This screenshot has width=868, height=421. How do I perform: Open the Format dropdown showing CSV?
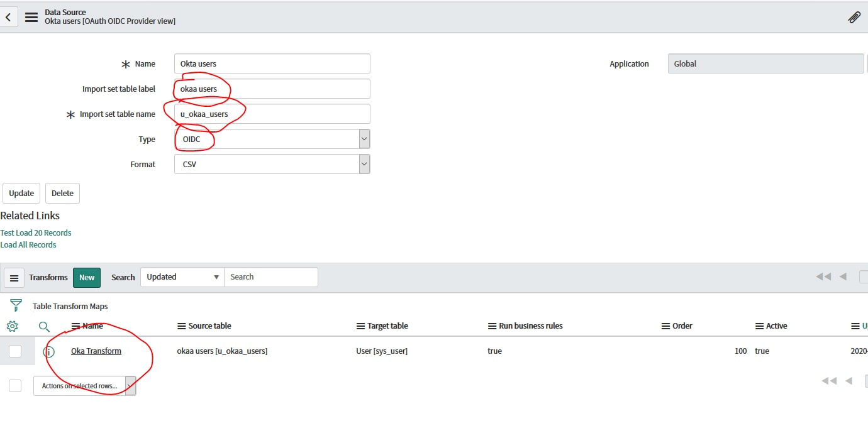(363, 163)
